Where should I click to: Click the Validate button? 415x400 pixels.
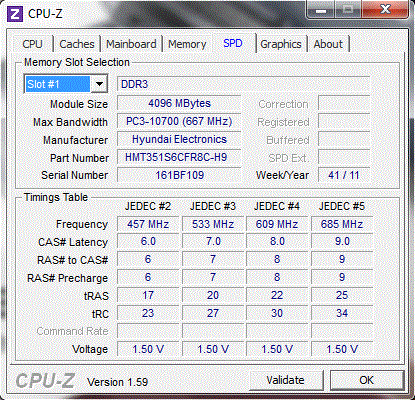click(286, 380)
